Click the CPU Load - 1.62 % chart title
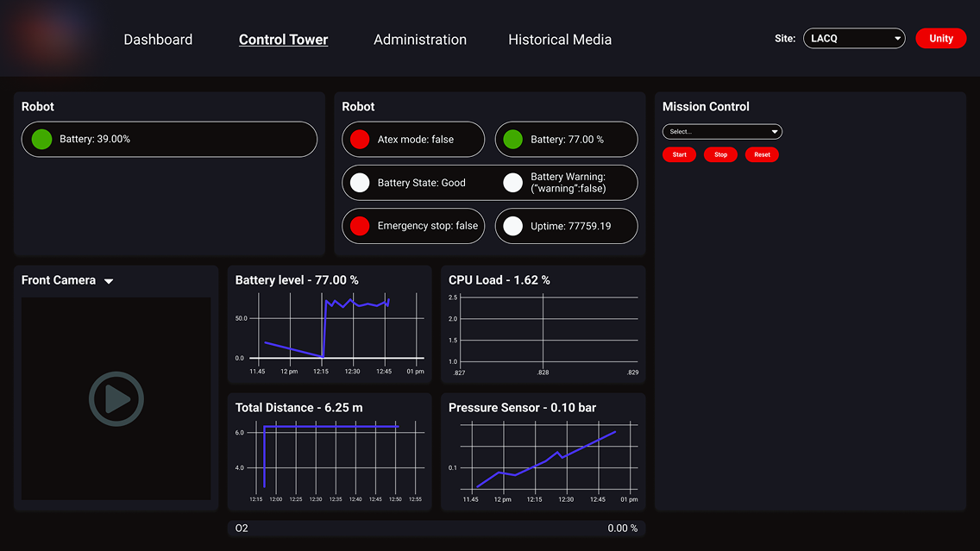Image resolution: width=980 pixels, height=551 pixels. tap(499, 280)
